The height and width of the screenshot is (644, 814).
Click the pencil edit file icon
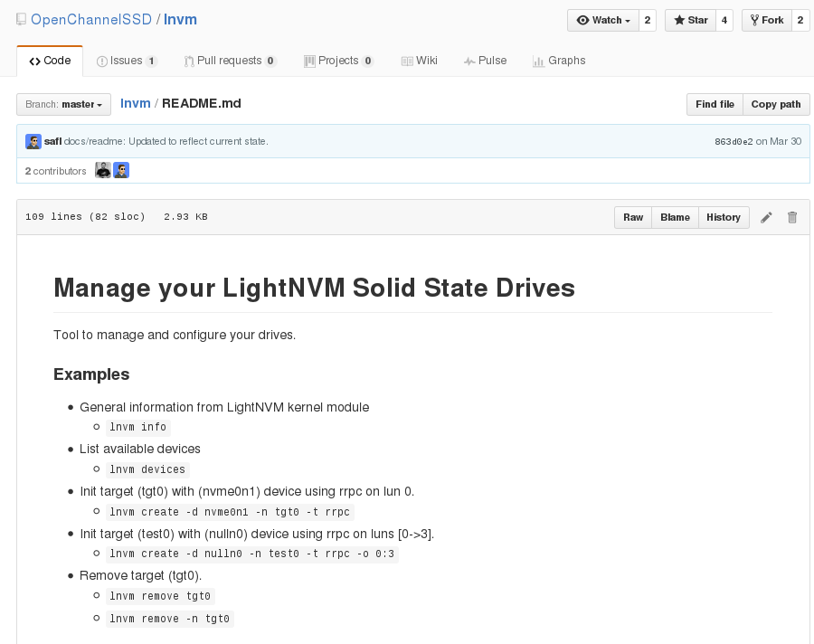(766, 217)
